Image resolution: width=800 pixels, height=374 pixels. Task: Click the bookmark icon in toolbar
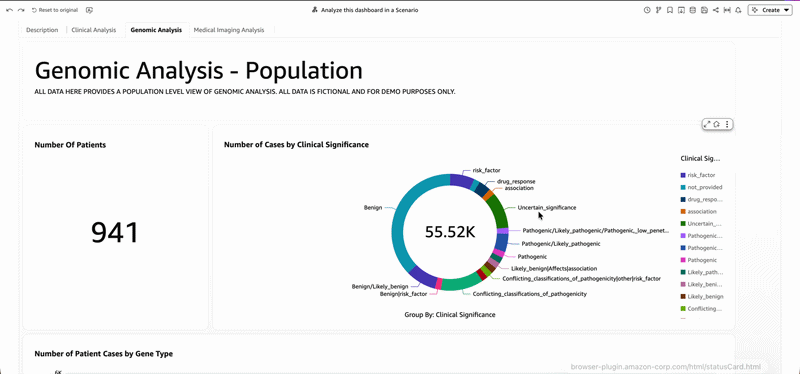tap(669, 10)
